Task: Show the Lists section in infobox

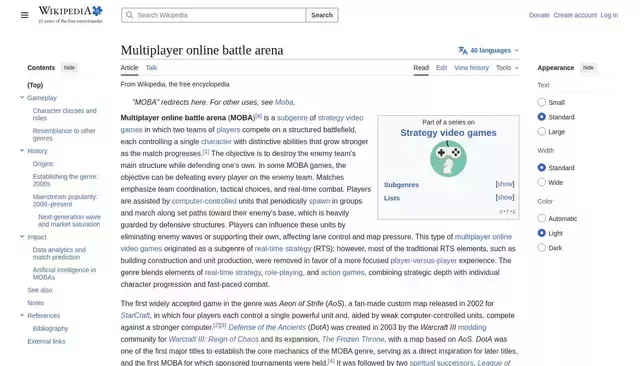Action: [505, 197]
